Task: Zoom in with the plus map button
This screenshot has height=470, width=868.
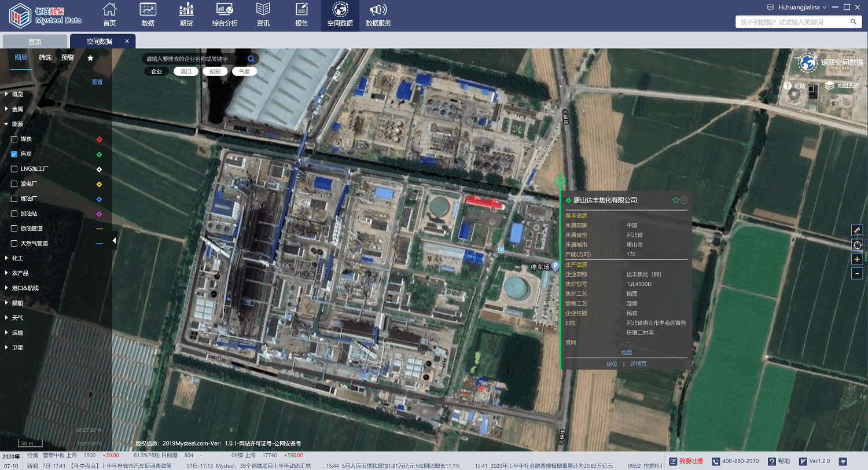Action: (857, 259)
